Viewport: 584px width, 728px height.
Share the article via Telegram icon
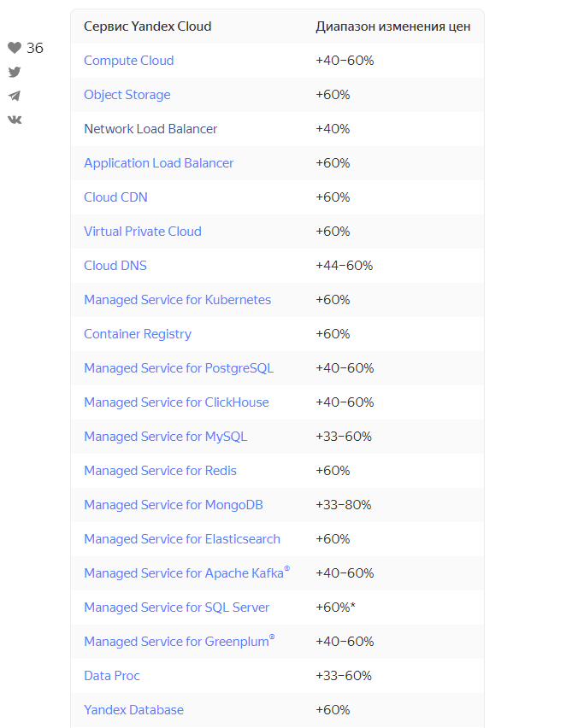[x=15, y=96]
